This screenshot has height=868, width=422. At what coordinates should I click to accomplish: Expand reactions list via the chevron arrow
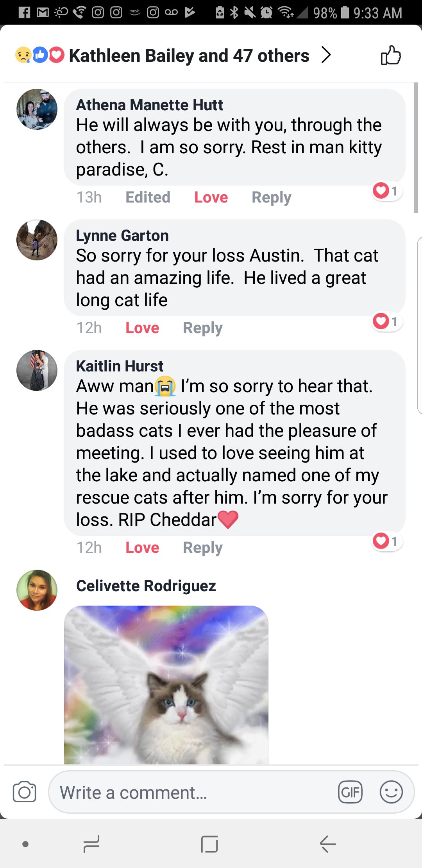coord(326,55)
